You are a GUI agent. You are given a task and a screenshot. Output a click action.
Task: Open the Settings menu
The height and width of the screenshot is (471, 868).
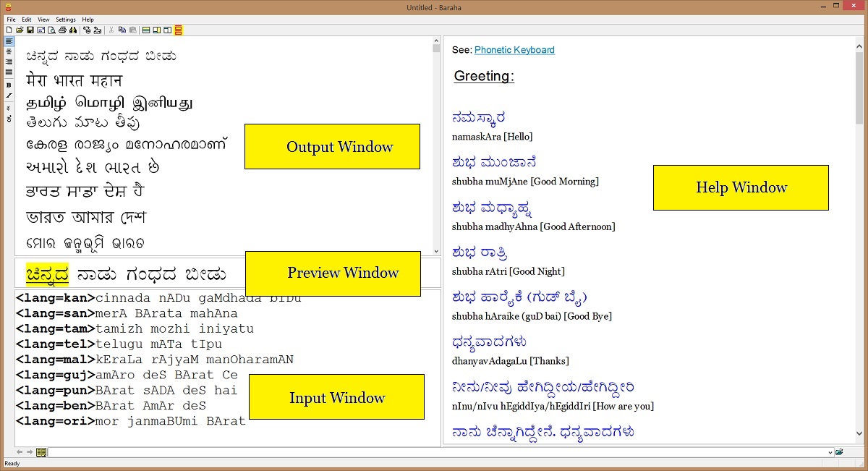[65, 20]
